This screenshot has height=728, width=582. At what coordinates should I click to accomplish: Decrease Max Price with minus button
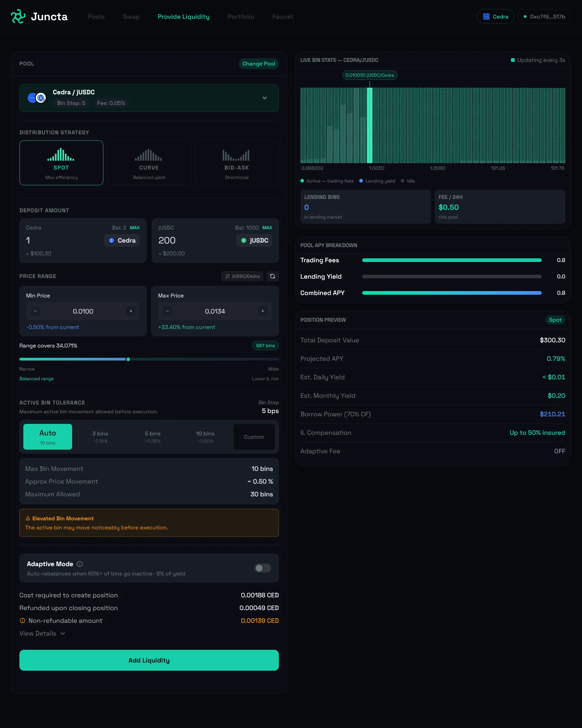click(167, 311)
